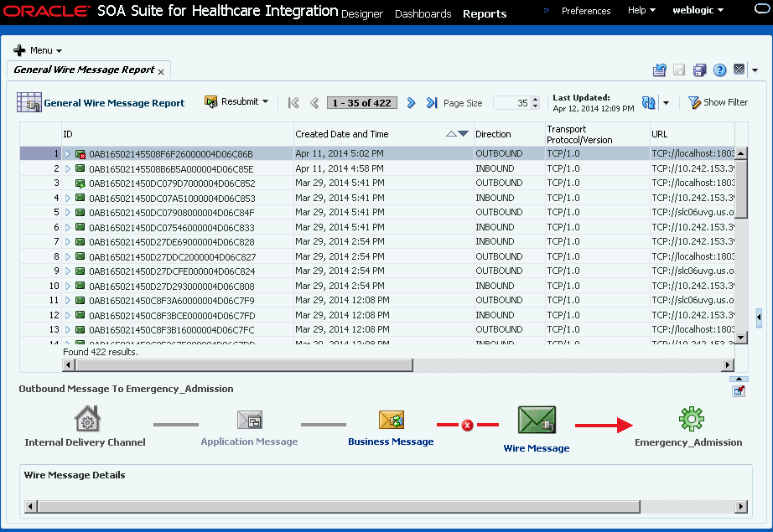This screenshot has width=773, height=532.
Task: Click the Business Message icon
Action: [x=392, y=421]
